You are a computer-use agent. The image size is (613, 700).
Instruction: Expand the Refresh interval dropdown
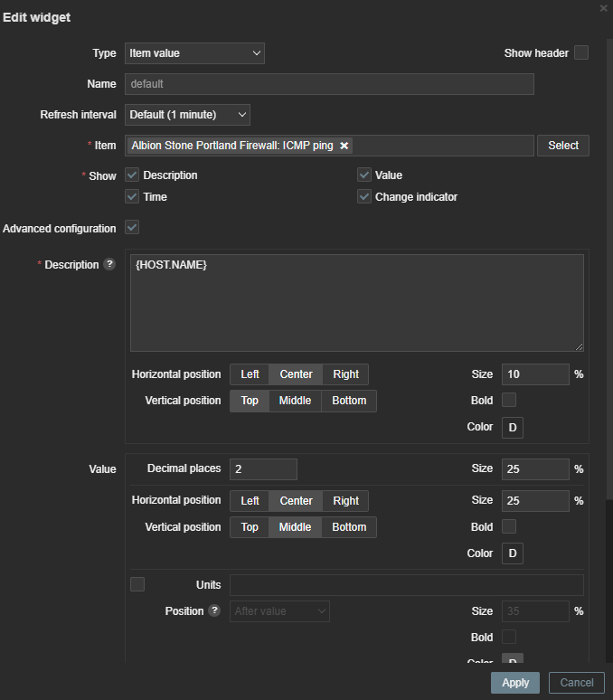(x=187, y=115)
